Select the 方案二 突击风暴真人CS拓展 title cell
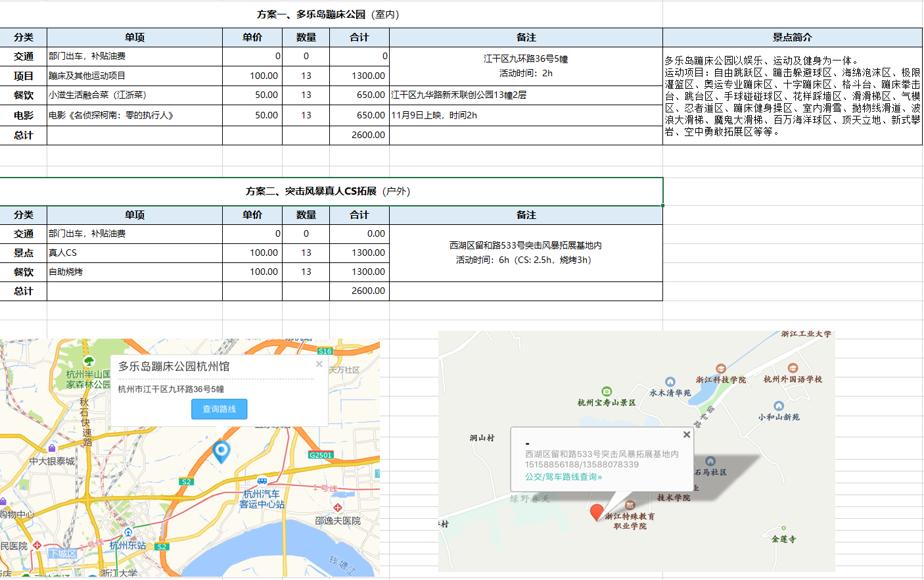Viewport: 924px width, 580px height. click(x=331, y=191)
